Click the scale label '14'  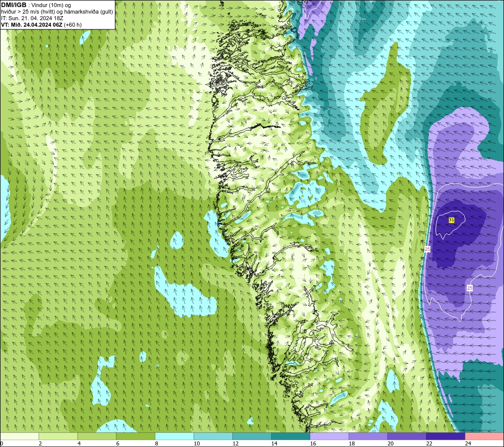(274, 443)
